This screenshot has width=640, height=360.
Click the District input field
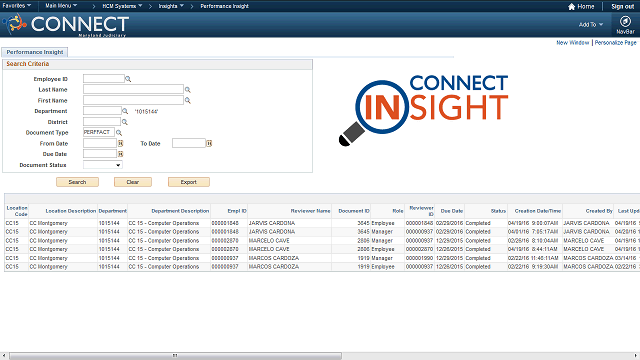pos(102,122)
